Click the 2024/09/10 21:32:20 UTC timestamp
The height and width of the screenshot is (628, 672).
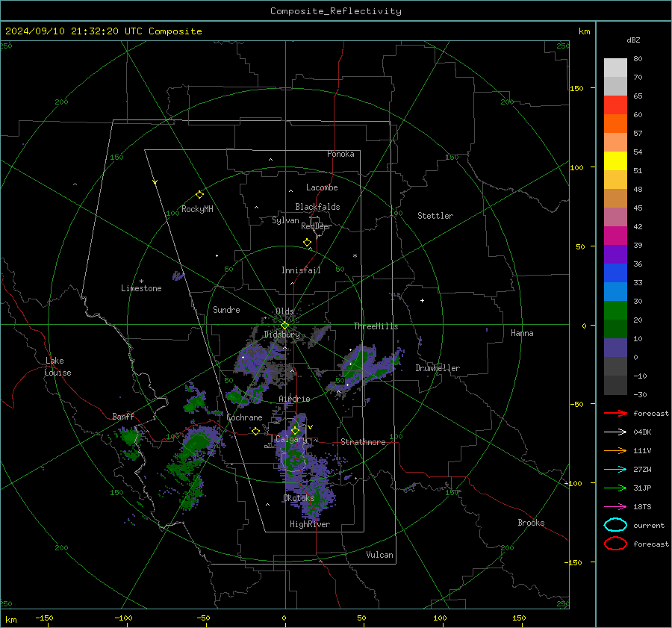[x=65, y=31]
